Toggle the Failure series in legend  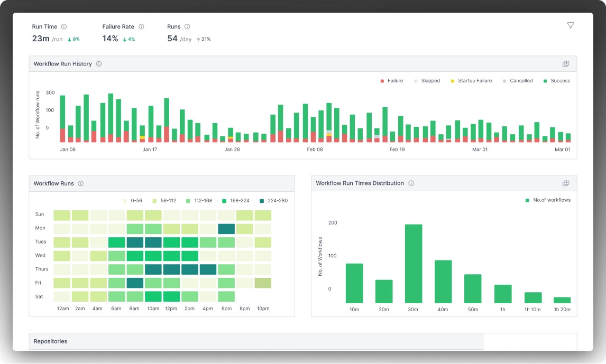391,81
